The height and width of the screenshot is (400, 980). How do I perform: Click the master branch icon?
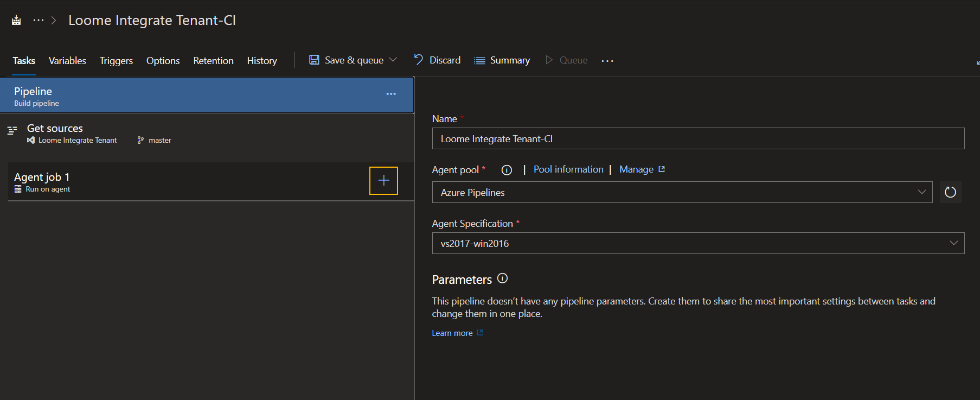(140, 140)
